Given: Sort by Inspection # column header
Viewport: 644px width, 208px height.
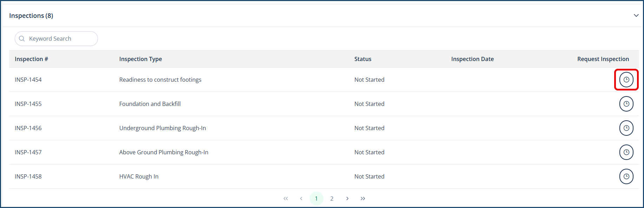Looking at the screenshot, I should tap(31, 59).
